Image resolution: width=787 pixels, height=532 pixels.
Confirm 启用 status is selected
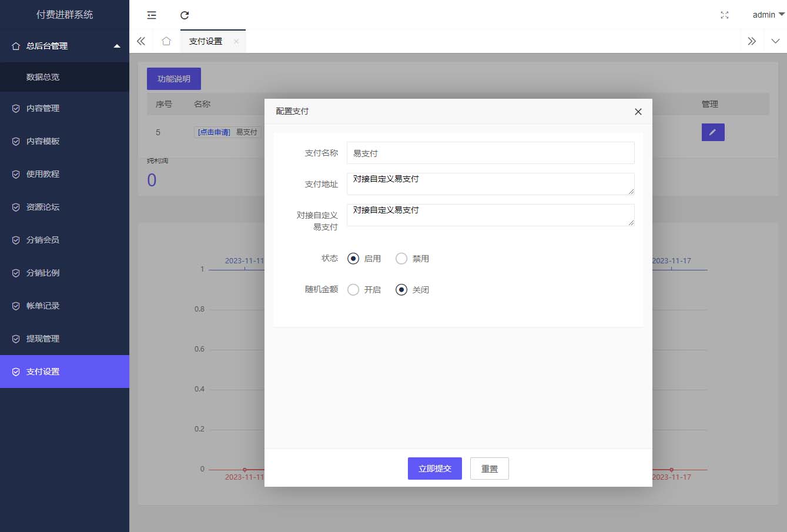coord(353,258)
